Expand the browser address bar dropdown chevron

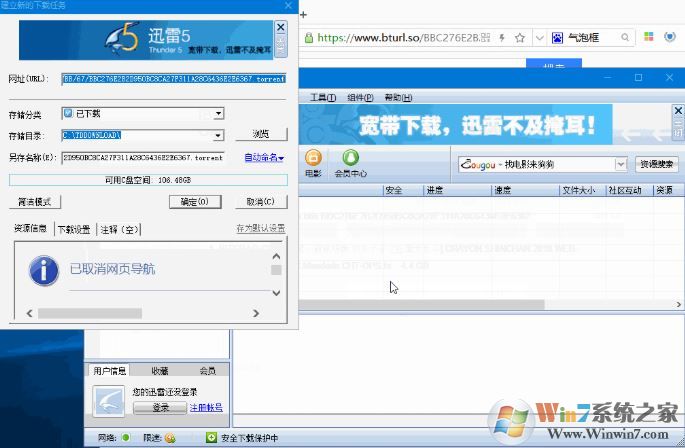click(x=540, y=38)
